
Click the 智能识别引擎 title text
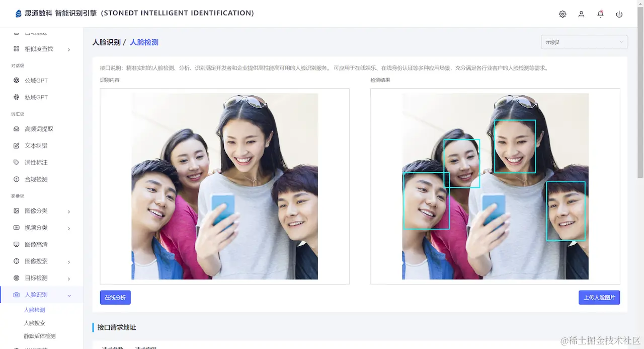(x=76, y=13)
